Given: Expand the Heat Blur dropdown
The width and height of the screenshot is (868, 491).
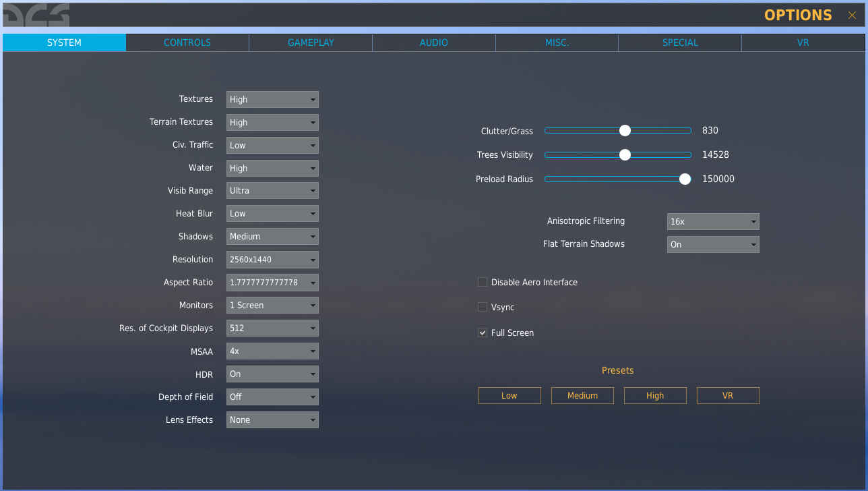Looking at the screenshot, I should pos(272,214).
